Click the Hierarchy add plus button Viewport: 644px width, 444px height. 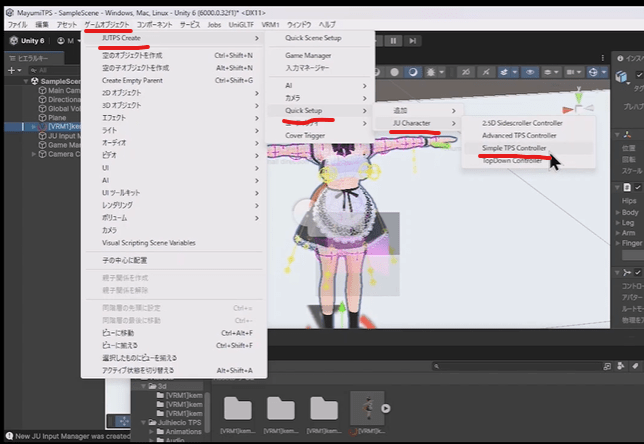[11, 70]
